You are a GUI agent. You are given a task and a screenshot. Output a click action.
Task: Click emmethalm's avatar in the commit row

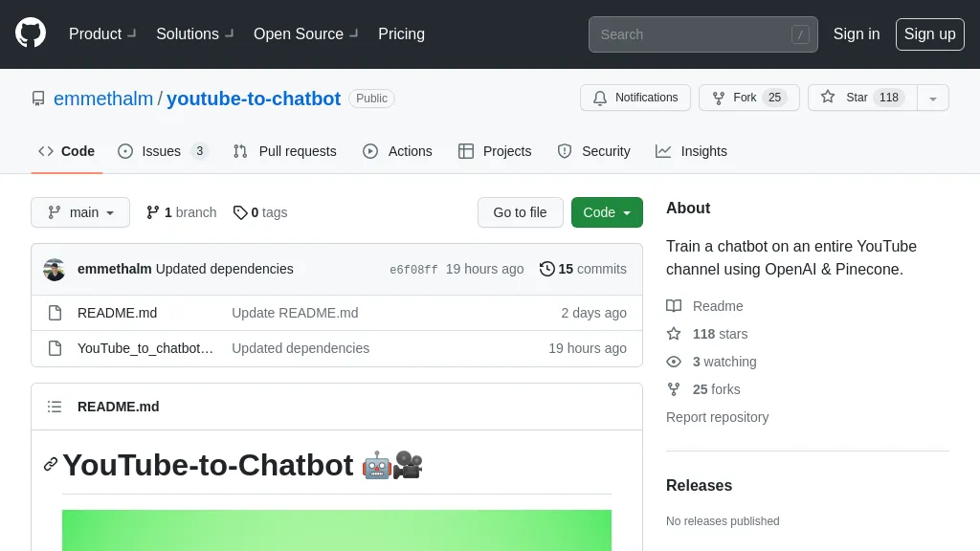click(x=55, y=269)
